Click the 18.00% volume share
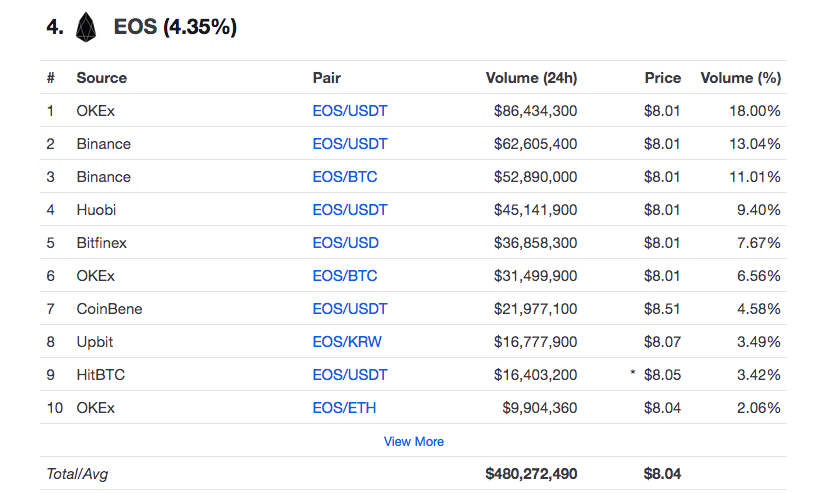 point(755,111)
